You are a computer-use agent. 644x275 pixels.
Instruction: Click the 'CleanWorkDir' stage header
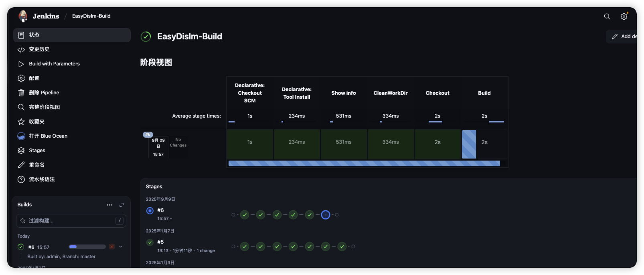(x=391, y=93)
